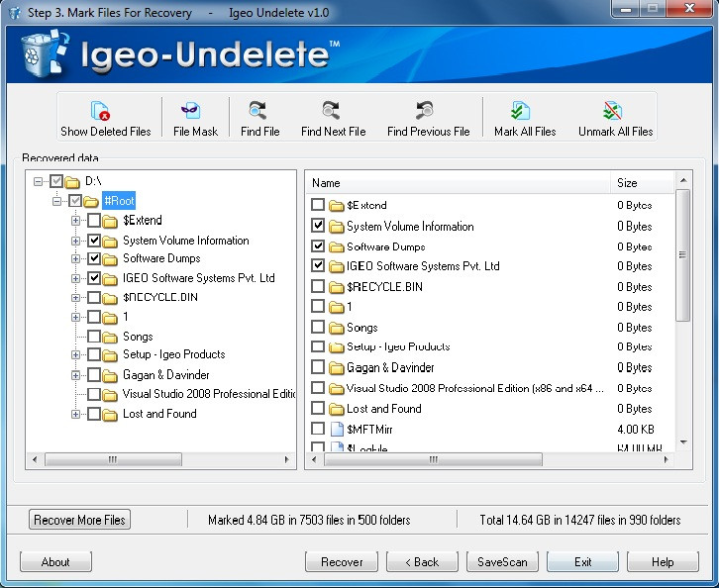Check $MFTMirr file checkbox
The width and height of the screenshot is (719, 588).
point(318,429)
